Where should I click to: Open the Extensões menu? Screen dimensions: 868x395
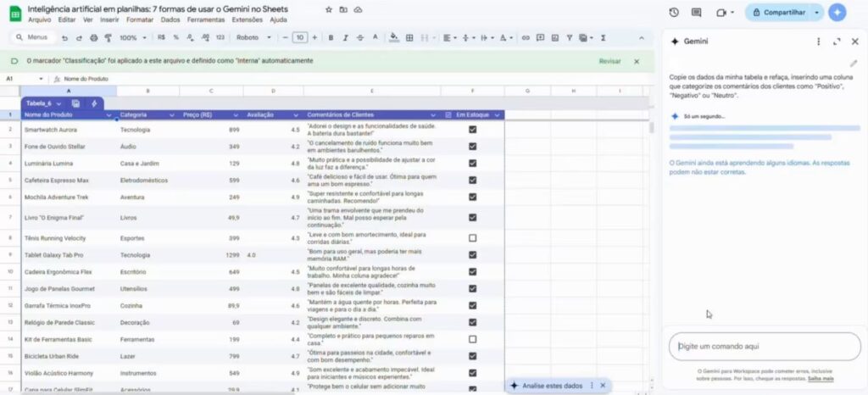[x=248, y=19]
